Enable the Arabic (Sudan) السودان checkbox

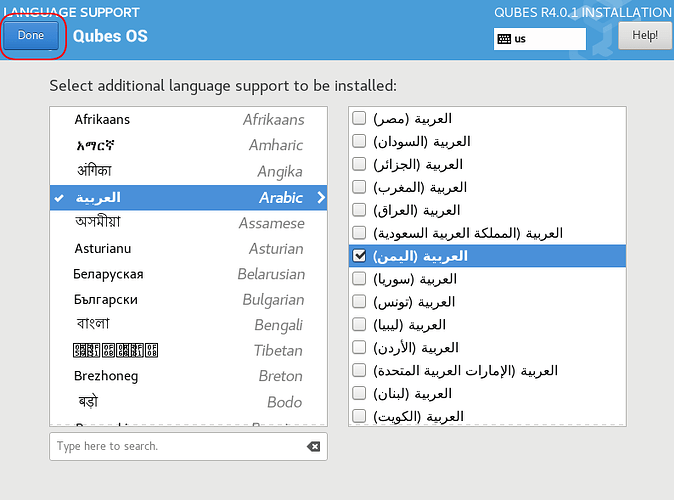[x=359, y=141]
